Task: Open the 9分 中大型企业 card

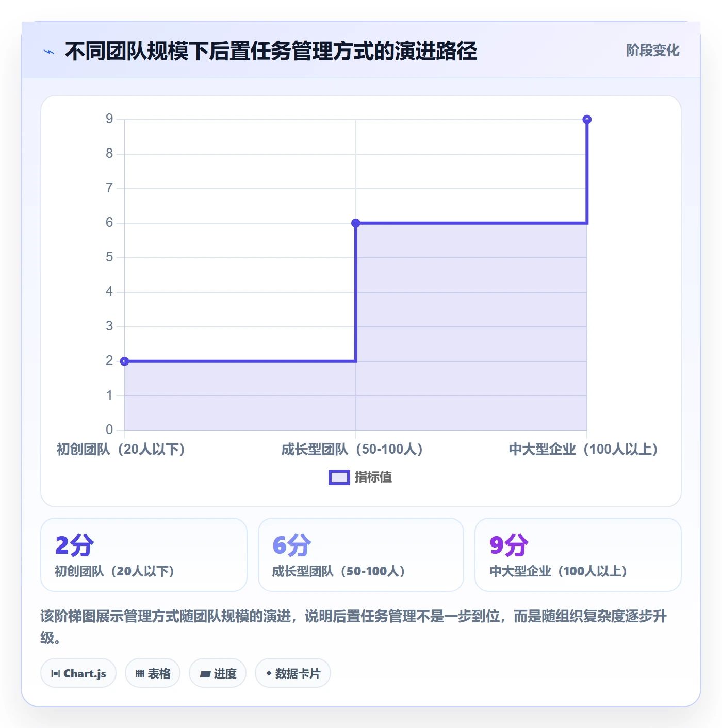Action: click(x=578, y=555)
